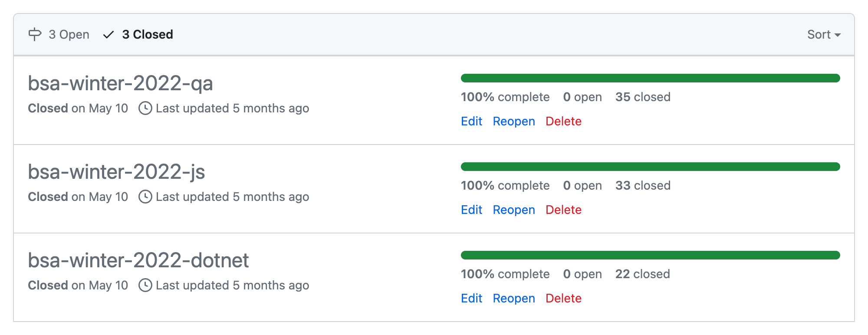This screenshot has width=868, height=335.
Task: Click the bsa-winter-2022-dotnet green progress bar
Action: click(x=650, y=255)
